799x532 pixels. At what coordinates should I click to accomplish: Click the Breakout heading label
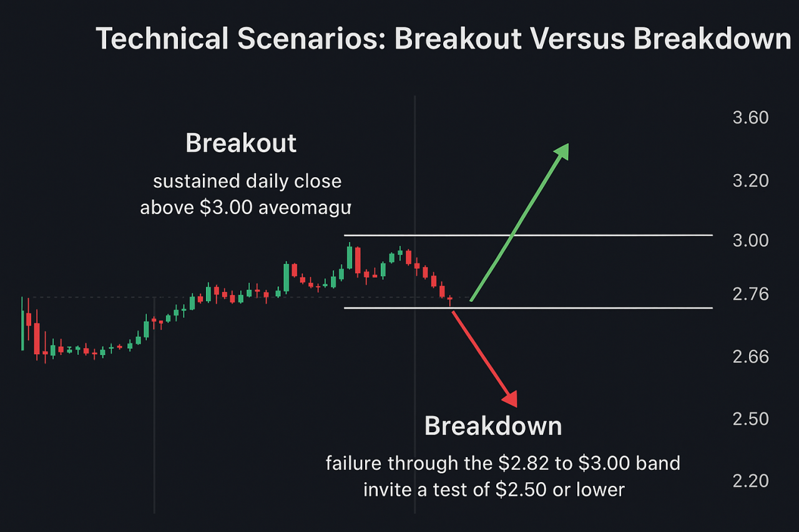click(241, 143)
